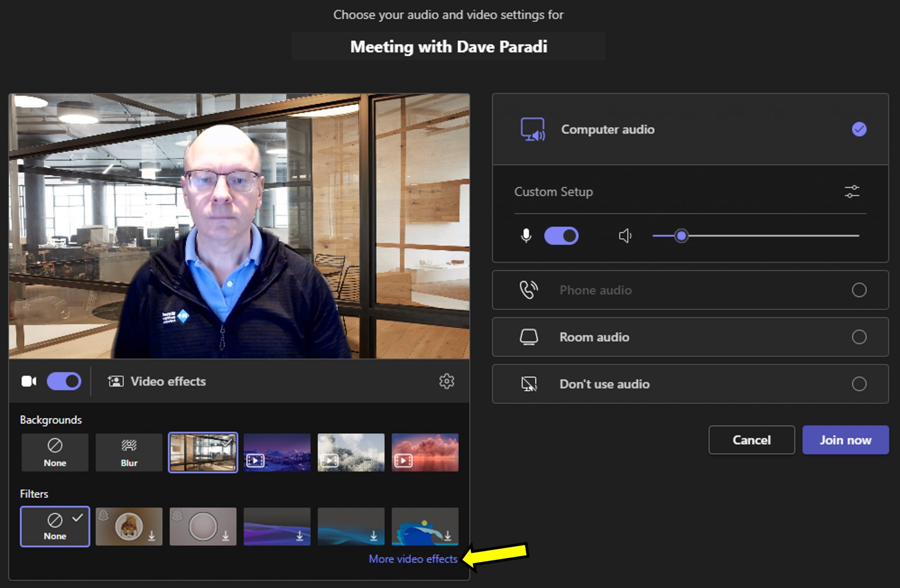Turn off the camera toggle

pos(64,381)
